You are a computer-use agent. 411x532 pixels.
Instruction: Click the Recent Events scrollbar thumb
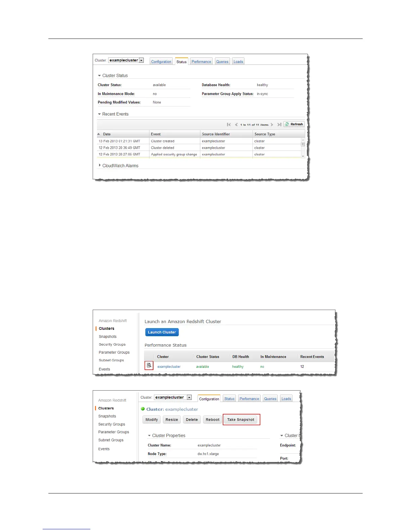[x=303, y=144]
